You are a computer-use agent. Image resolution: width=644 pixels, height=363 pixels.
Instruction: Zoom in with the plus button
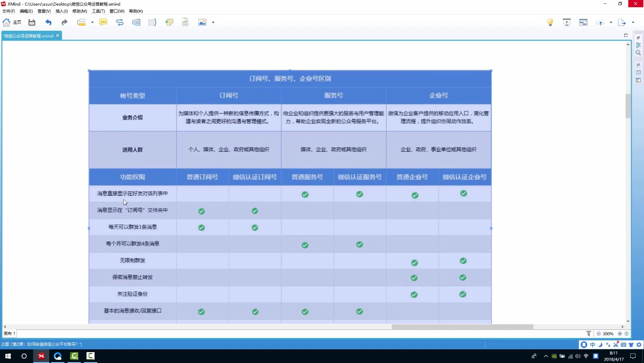(x=620, y=334)
